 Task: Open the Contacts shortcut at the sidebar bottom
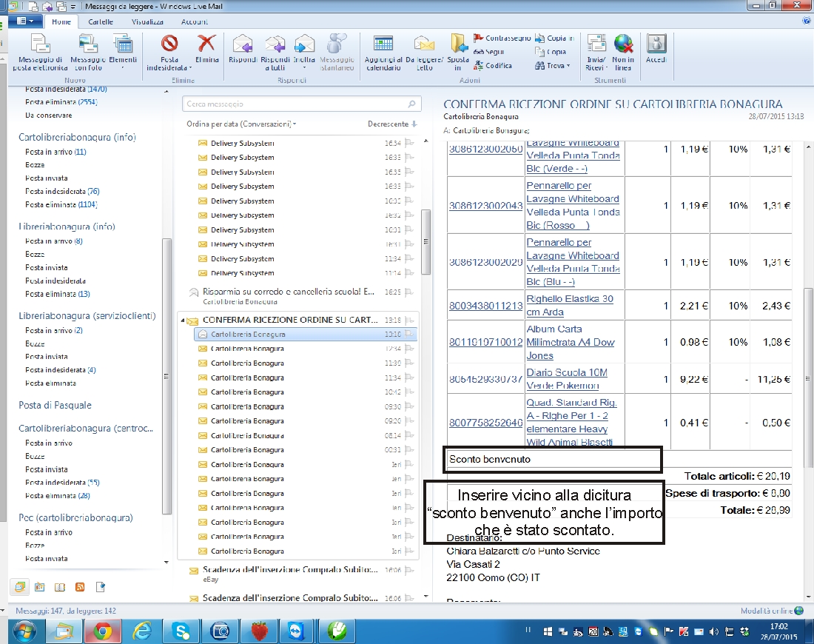(60, 587)
